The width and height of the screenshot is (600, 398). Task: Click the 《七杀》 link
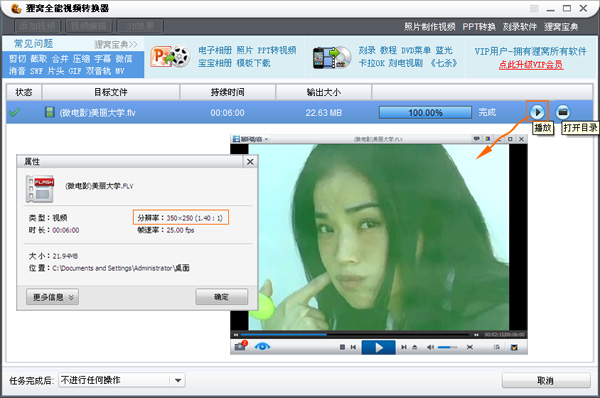coord(443,63)
